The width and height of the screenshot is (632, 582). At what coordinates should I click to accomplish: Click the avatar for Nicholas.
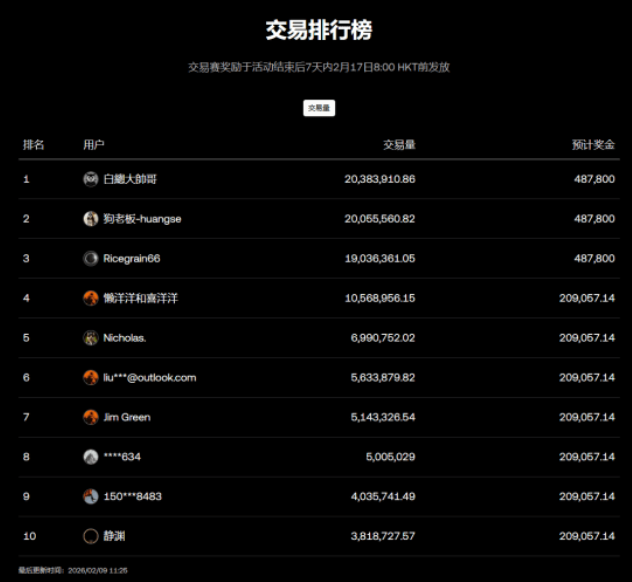click(91, 338)
